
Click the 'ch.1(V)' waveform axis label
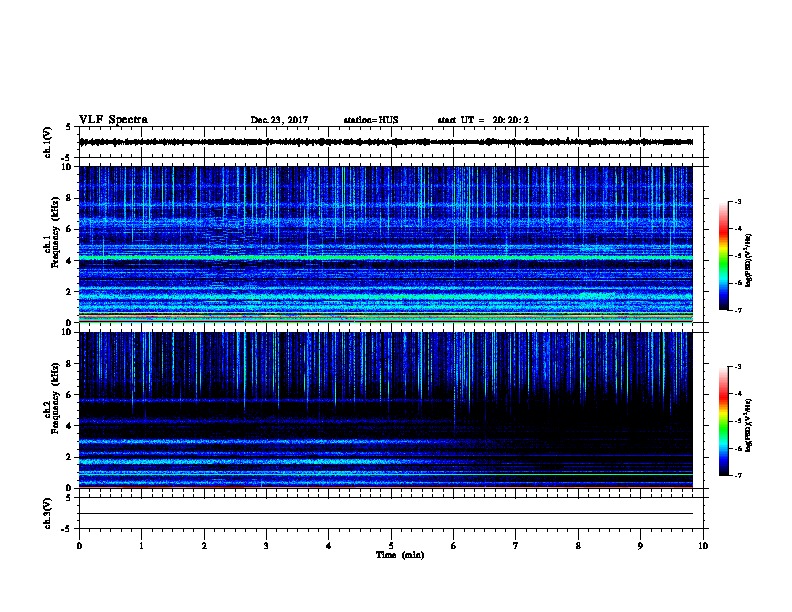click(x=48, y=142)
